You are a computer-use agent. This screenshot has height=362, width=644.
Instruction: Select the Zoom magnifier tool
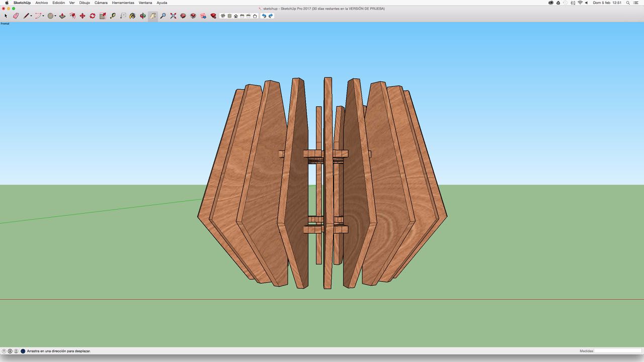(163, 16)
